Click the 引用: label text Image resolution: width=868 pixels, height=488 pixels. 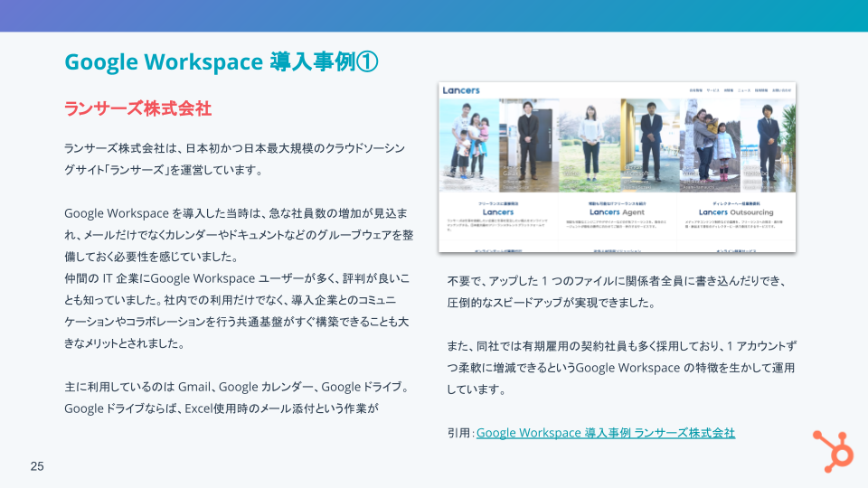tap(460, 433)
